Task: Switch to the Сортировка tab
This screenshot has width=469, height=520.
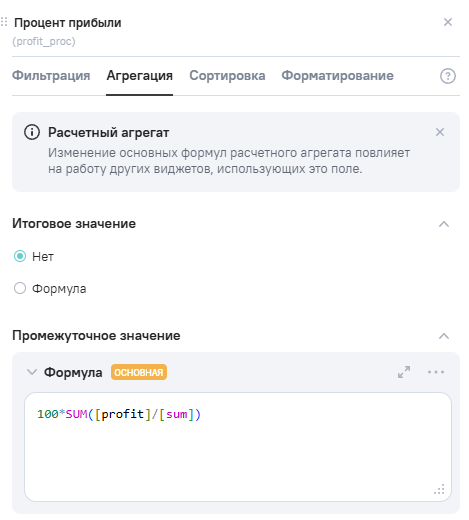Action: [x=227, y=76]
